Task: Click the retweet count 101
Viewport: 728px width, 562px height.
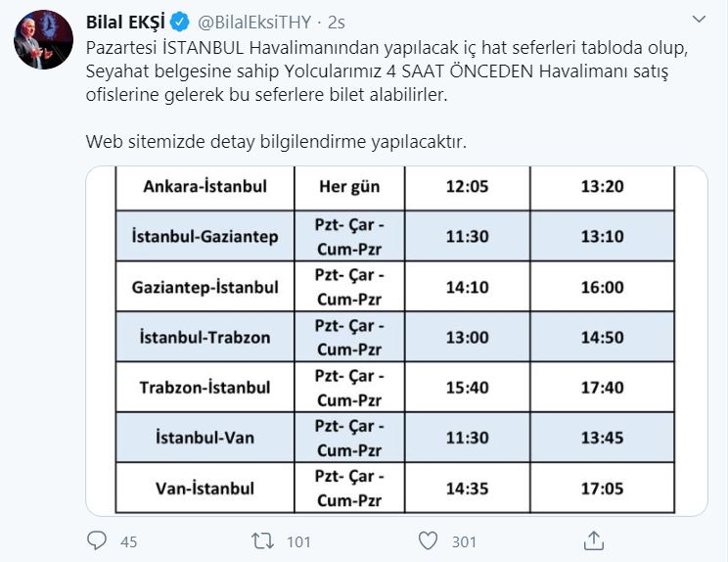Action: pyautogui.click(x=297, y=540)
